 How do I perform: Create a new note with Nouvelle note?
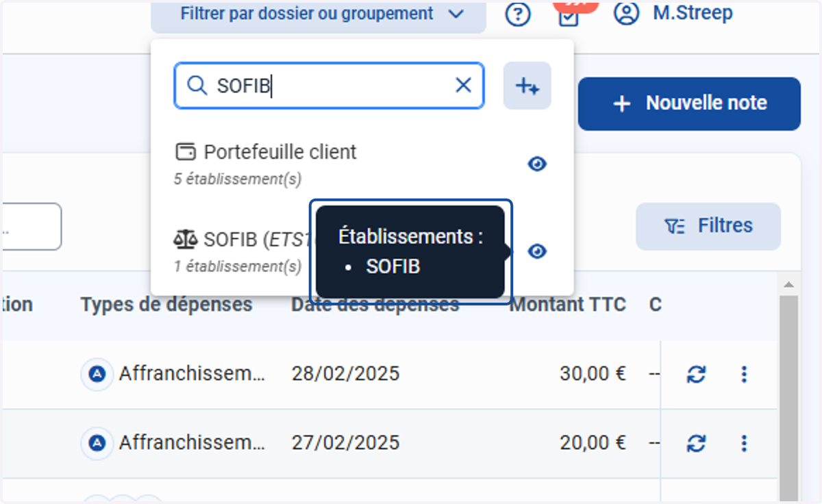coord(689,103)
